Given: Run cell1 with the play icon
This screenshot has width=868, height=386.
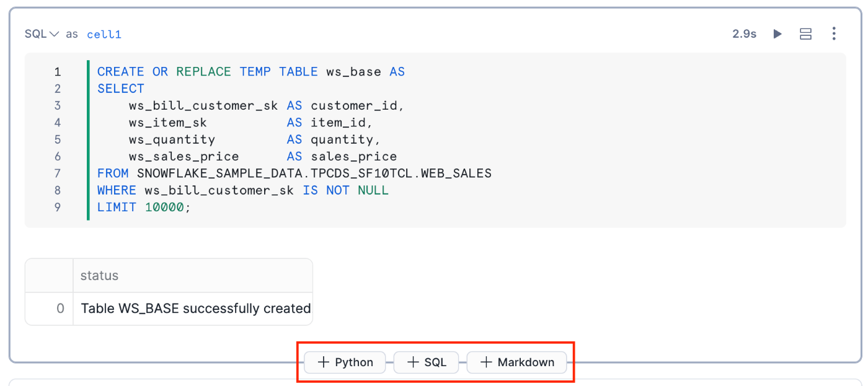Looking at the screenshot, I should [777, 34].
